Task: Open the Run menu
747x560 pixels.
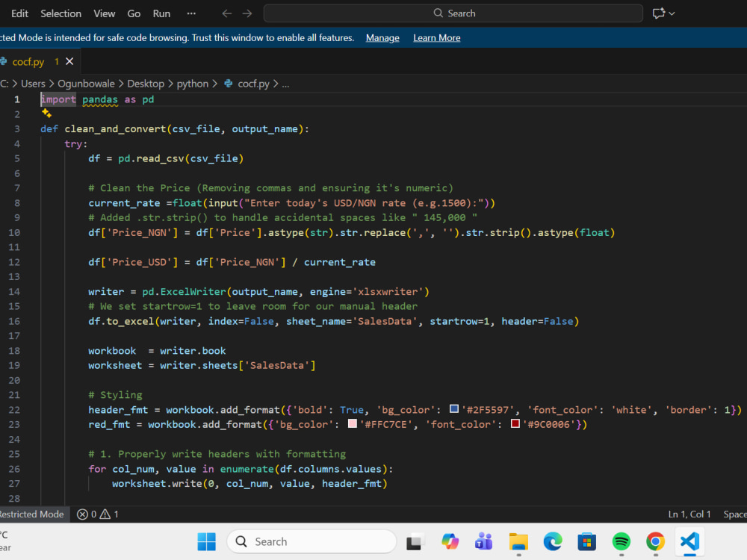Action: pos(161,13)
